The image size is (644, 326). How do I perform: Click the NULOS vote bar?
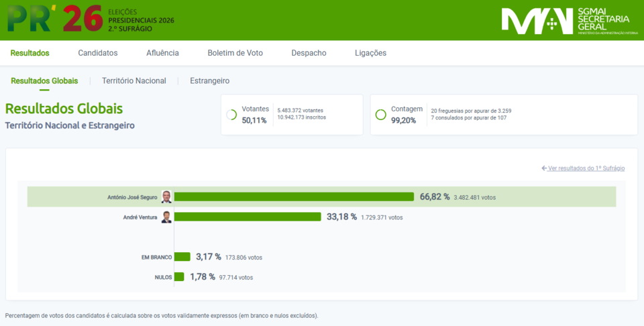(x=179, y=276)
